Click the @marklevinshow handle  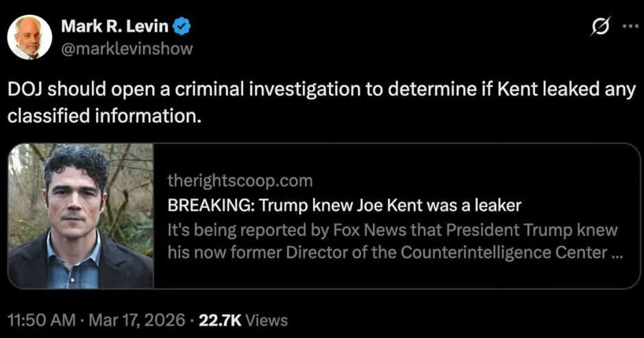(x=127, y=48)
